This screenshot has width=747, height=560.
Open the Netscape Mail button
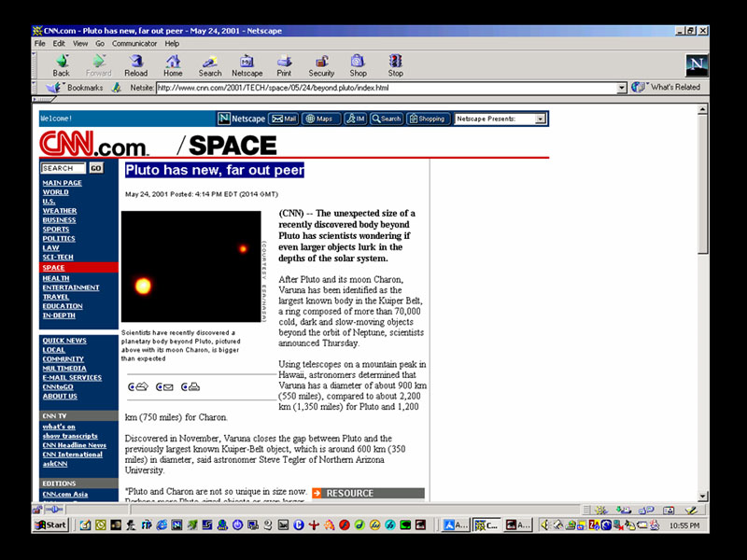click(x=284, y=119)
